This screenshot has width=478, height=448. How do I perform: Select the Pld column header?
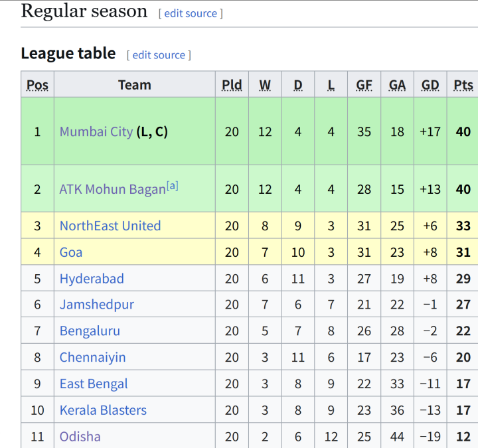[x=232, y=85]
